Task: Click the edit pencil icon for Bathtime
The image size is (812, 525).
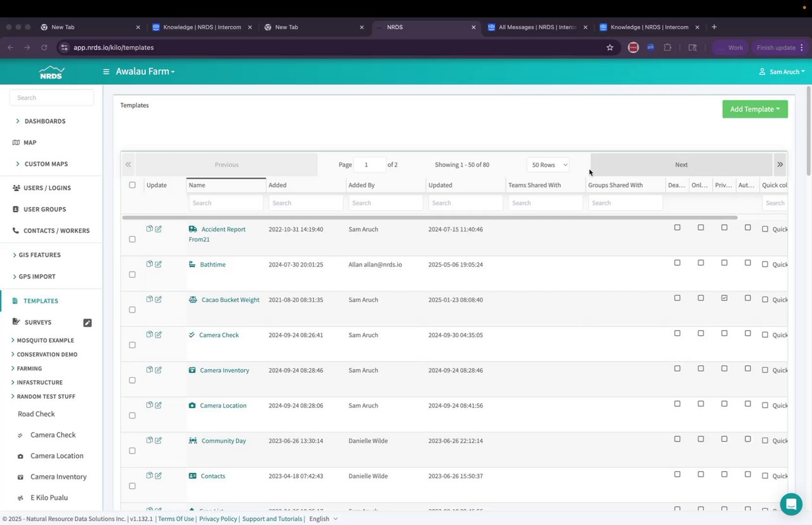Action: (x=158, y=264)
